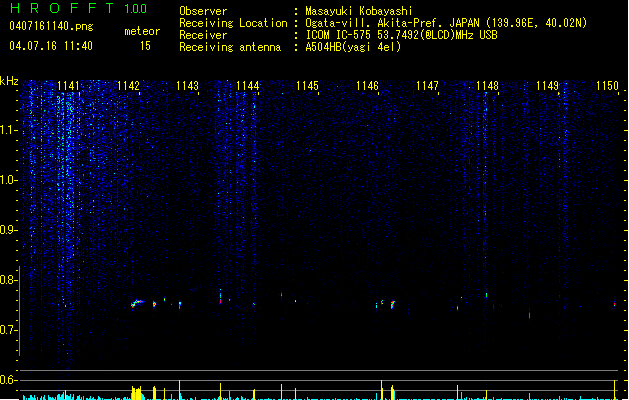This screenshot has height=400, width=629.
Task: Click the meteor count label
Action: 142,31
